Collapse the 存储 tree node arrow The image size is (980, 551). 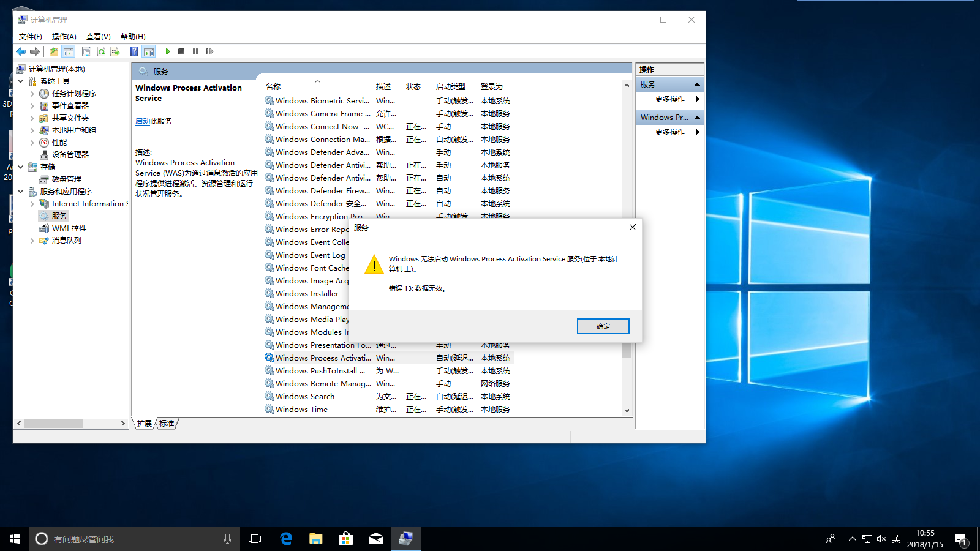21,167
